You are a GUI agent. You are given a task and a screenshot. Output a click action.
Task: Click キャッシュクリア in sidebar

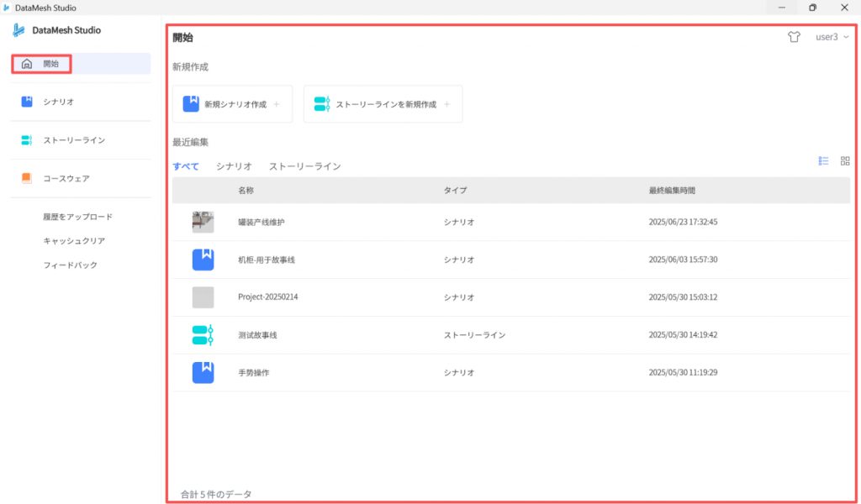click(x=74, y=241)
